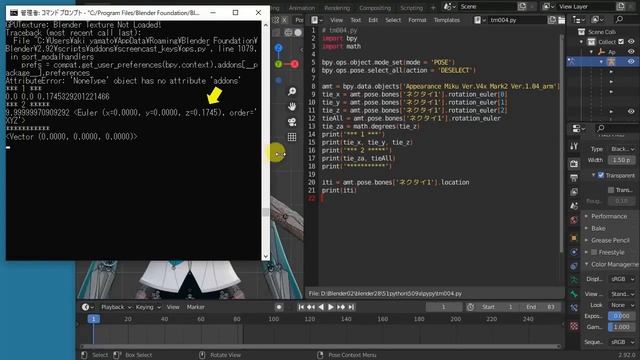The image size is (640, 360).
Task: Click the command prompt window vertical scrollbar
Action: [266, 140]
